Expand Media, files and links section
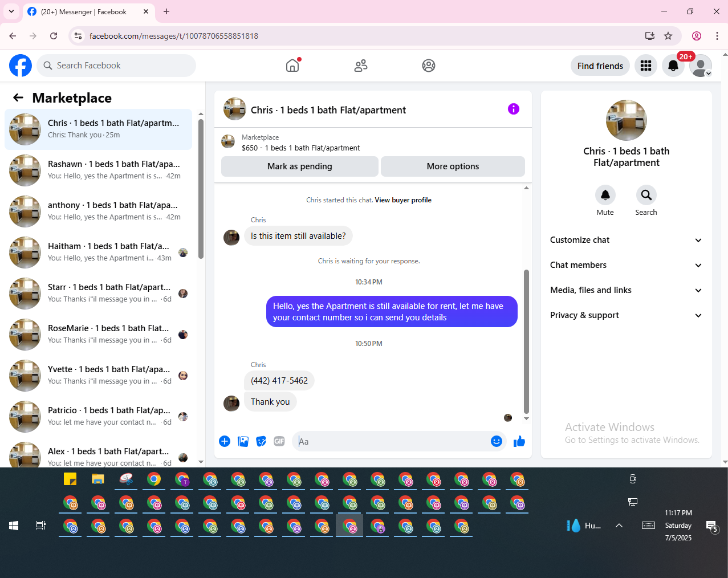The image size is (728, 578). [626, 290]
